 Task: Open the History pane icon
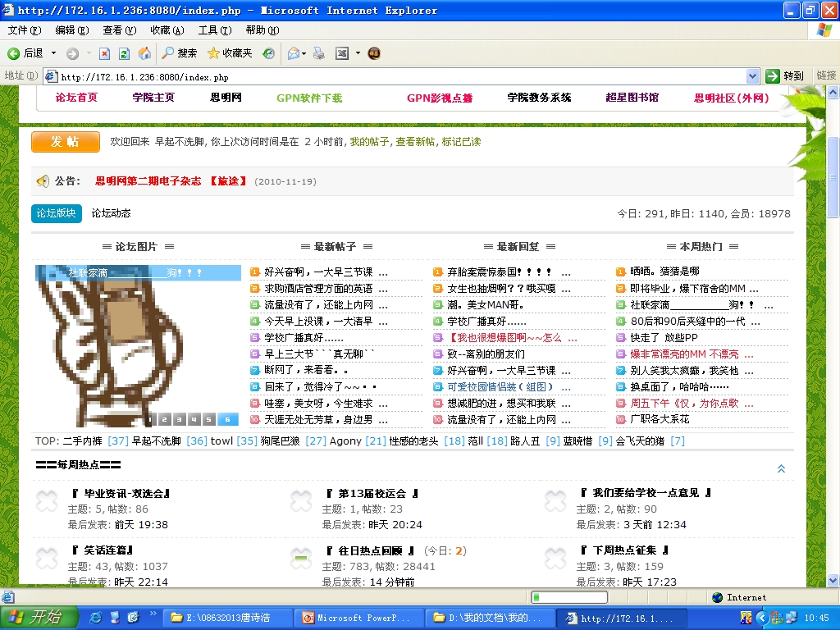tap(268, 53)
